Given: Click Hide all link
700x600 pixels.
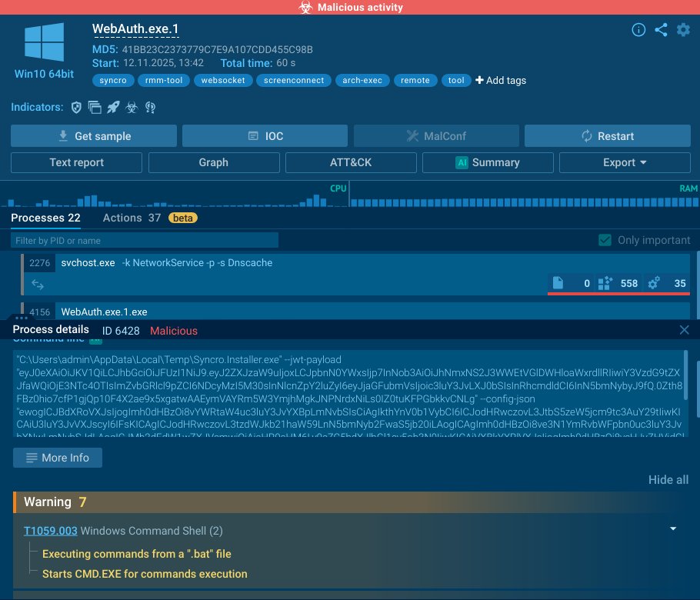Looking at the screenshot, I should 668,479.
